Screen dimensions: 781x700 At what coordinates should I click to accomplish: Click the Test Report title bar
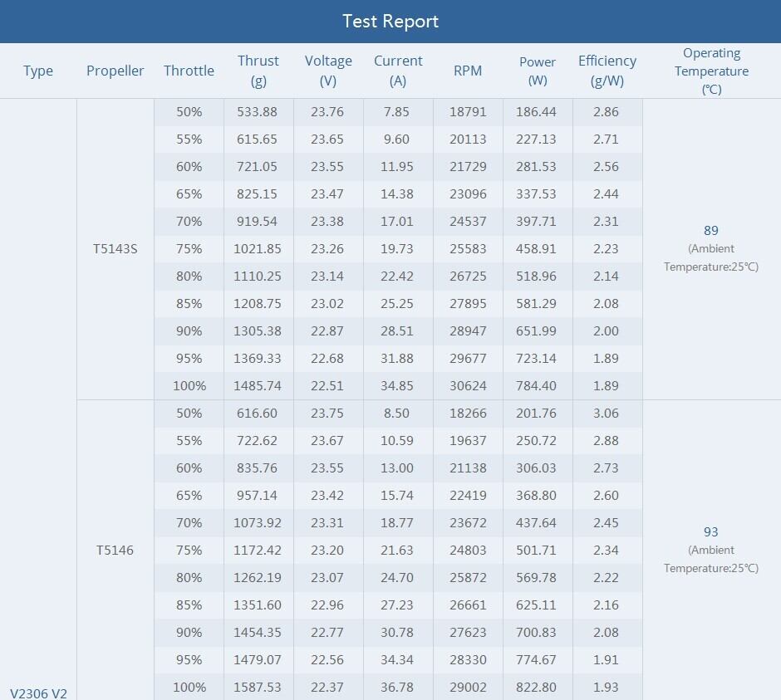(x=390, y=22)
